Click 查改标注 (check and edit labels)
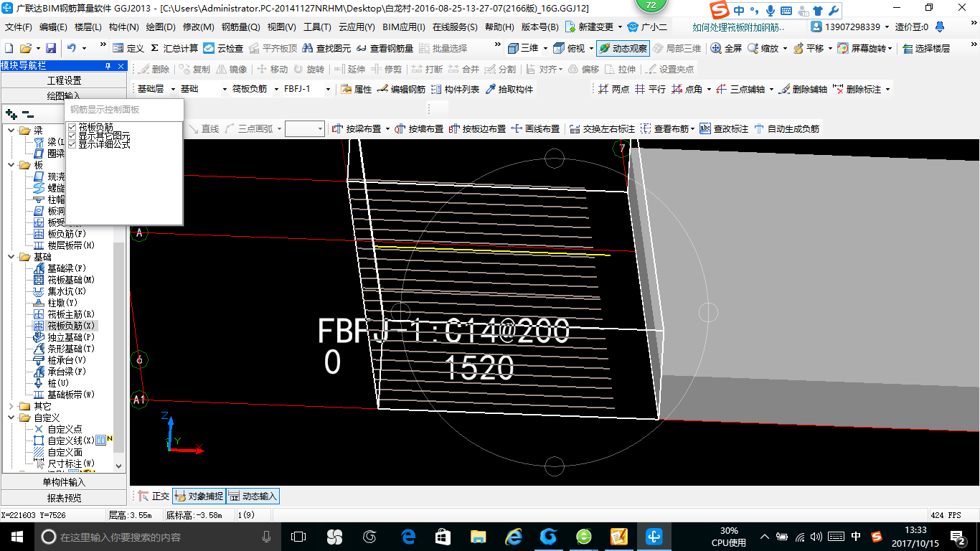 coord(724,129)
